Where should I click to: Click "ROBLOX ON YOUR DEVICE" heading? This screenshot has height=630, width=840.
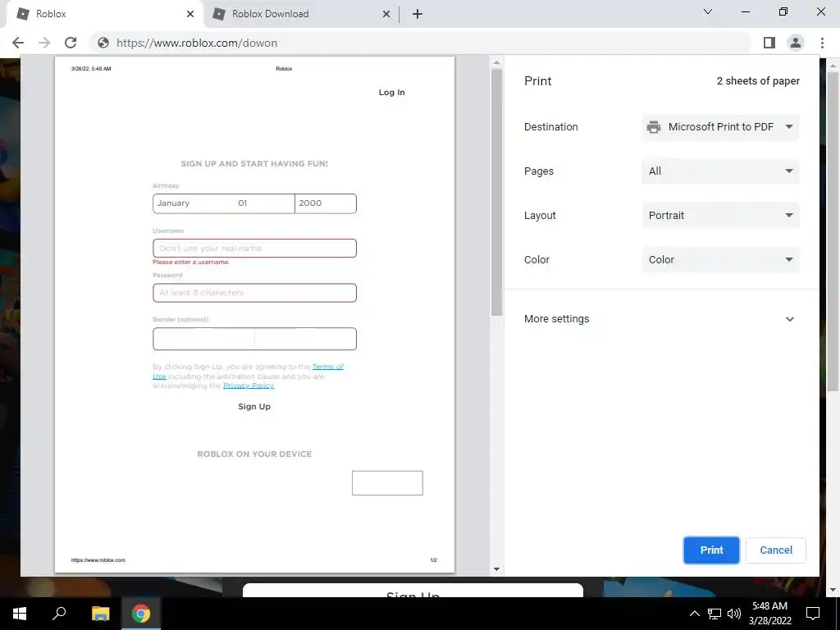(x=254, y=454)
